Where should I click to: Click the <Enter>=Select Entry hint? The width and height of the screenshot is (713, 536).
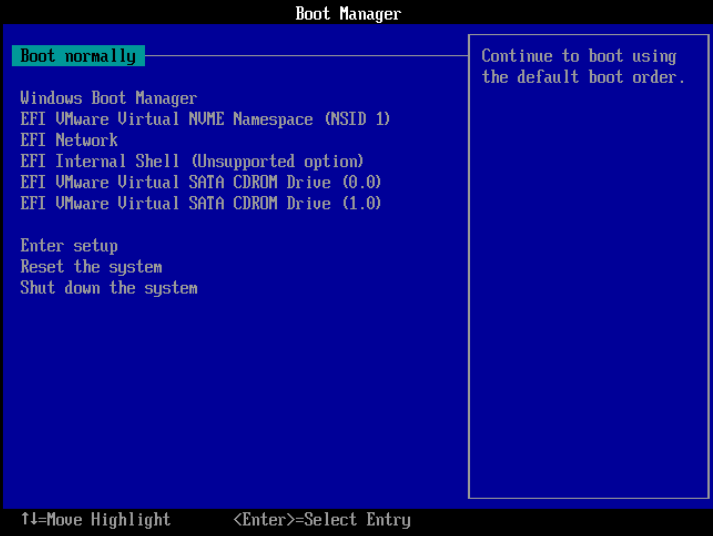pos(322,519)
